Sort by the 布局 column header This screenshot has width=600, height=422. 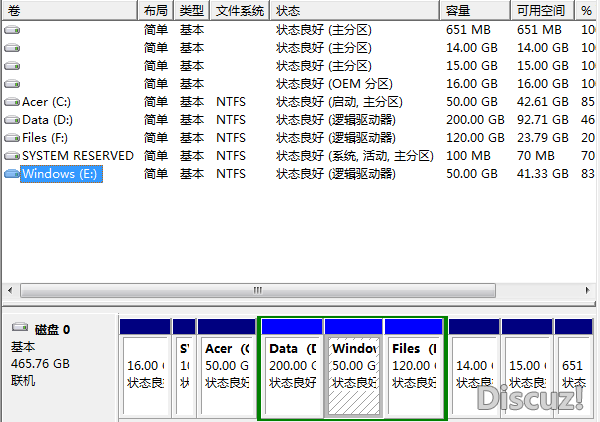[155, 10]
